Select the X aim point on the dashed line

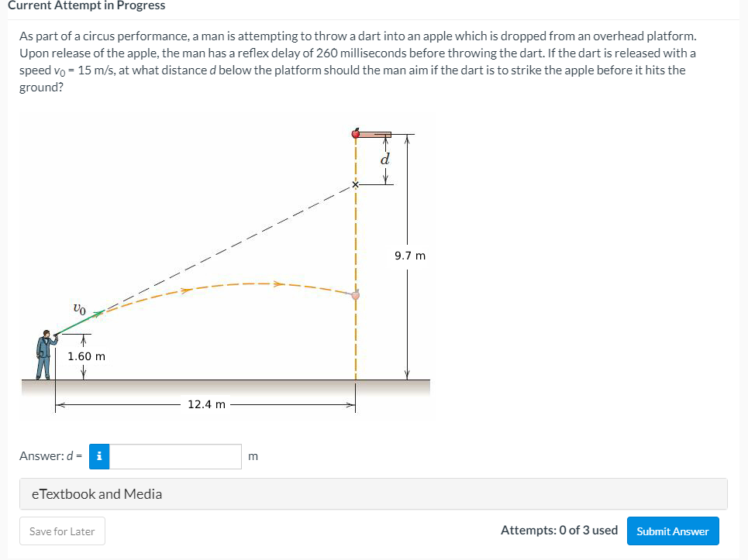pyautogui.click(x=355, y=185)
